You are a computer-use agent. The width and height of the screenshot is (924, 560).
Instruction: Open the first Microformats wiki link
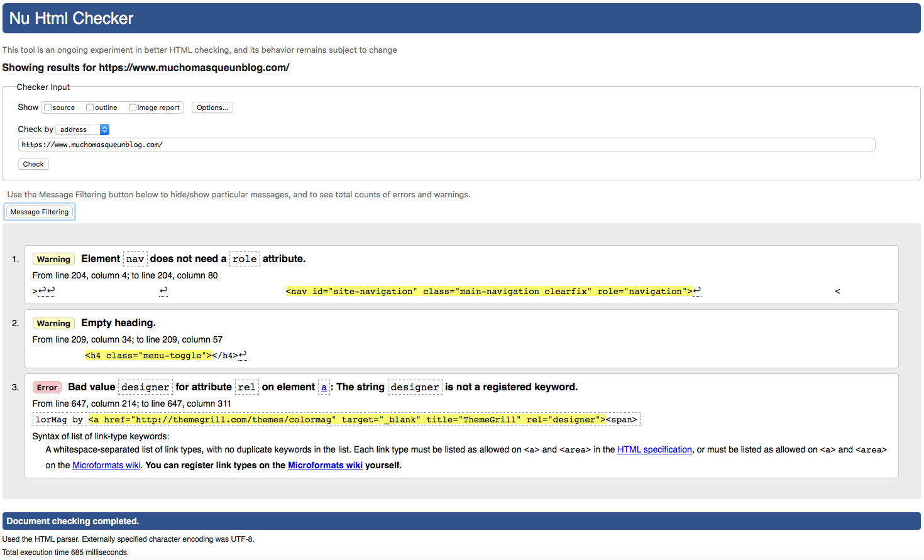[106, 465]
